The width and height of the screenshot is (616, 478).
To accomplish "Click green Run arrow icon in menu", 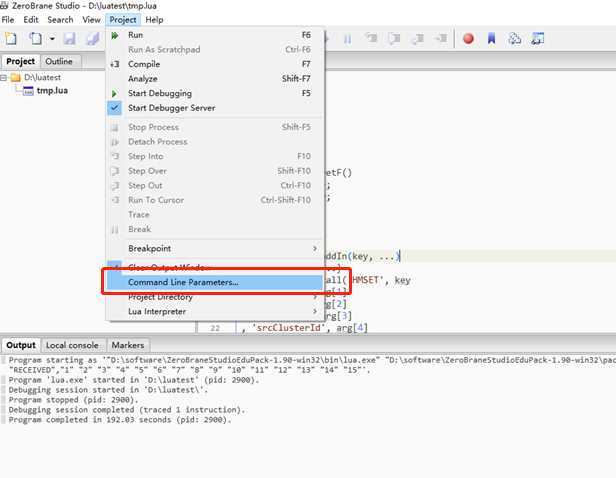I will click(115, 35).
